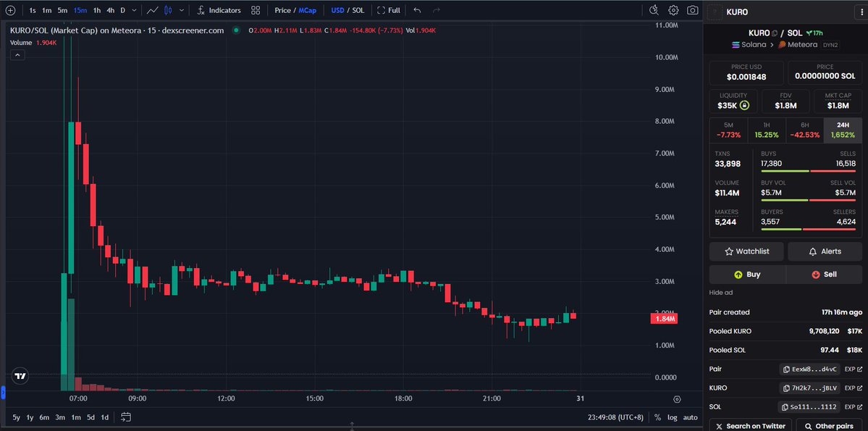Click the compare or add symbol plus icon

(10, 10)
